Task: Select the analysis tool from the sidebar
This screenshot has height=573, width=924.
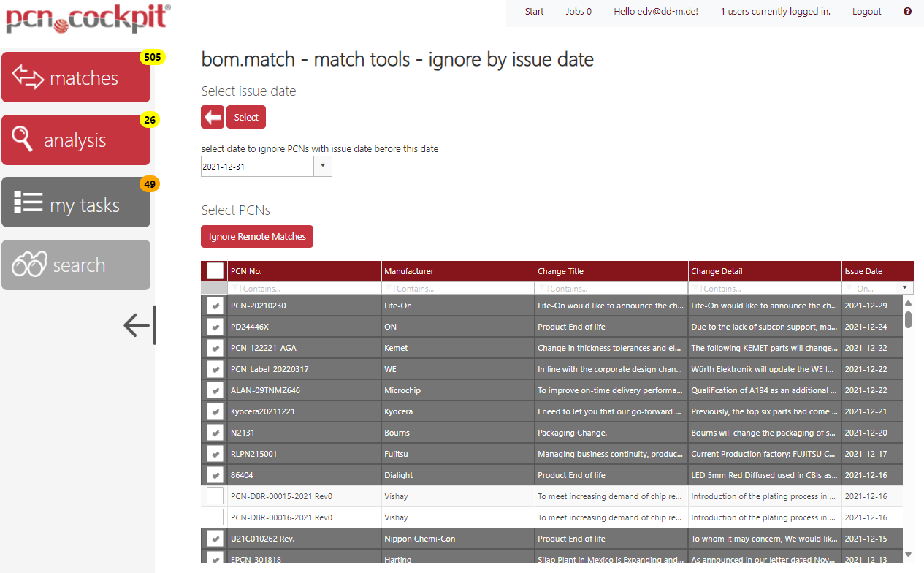Action: click(76, 140)
